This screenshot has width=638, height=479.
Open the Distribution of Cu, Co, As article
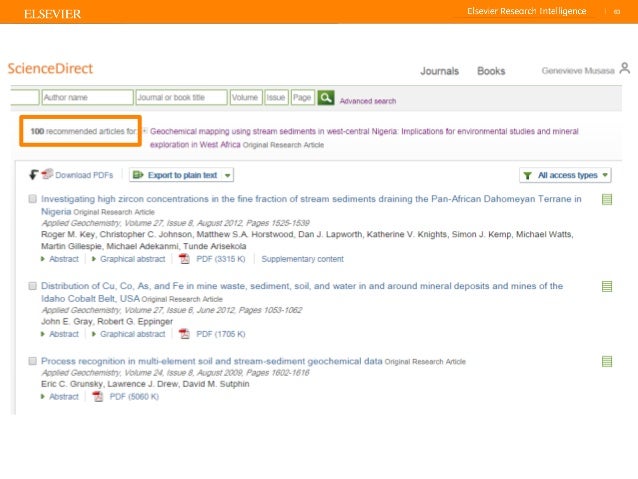302,292
